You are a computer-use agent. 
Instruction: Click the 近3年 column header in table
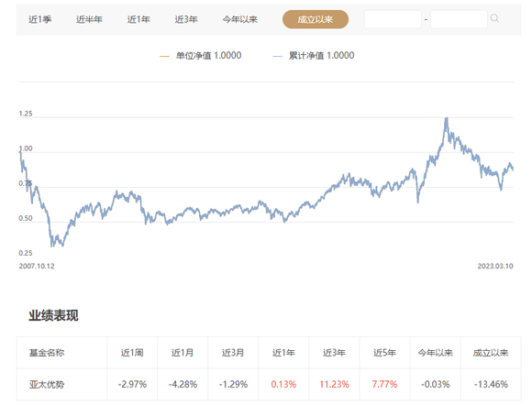click(334, 353)
